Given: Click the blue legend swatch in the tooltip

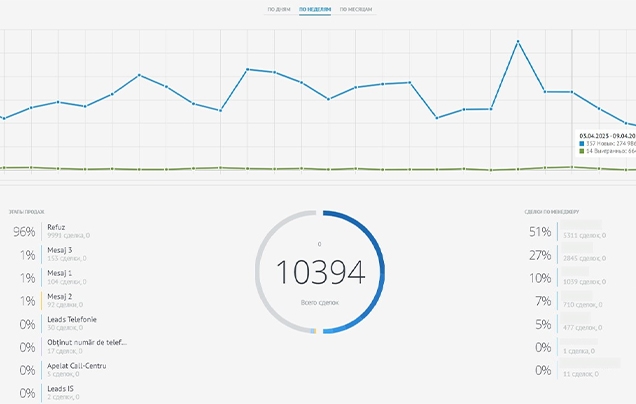Looking at the screenshot, I should (582, 143).
